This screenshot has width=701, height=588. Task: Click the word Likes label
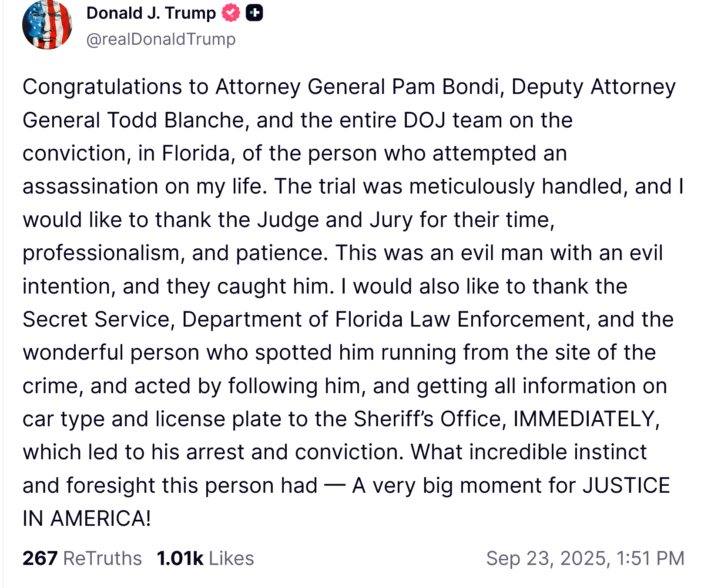[x=231, y=558]
